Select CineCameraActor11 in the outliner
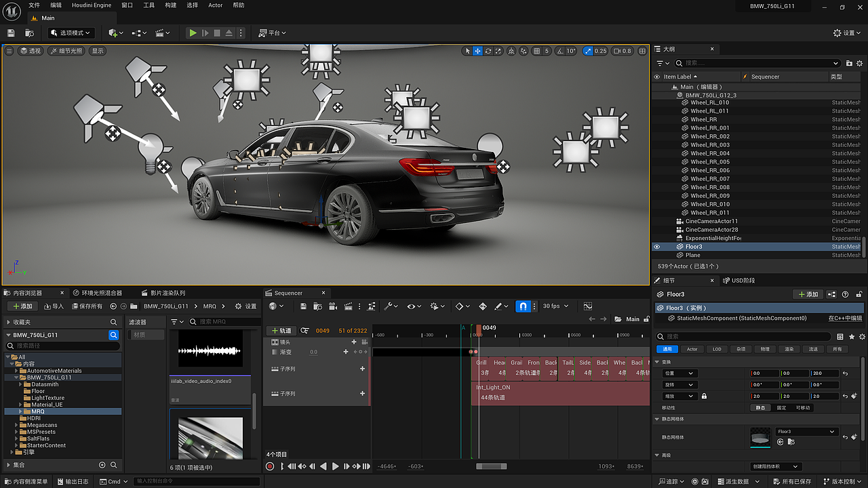Screen dimensions: 868x488 pos(711,221)
